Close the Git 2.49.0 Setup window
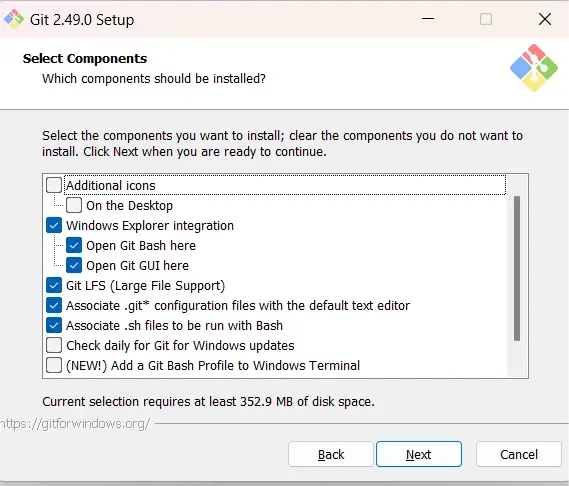The image size is (569, 486). tap(545, 19)
